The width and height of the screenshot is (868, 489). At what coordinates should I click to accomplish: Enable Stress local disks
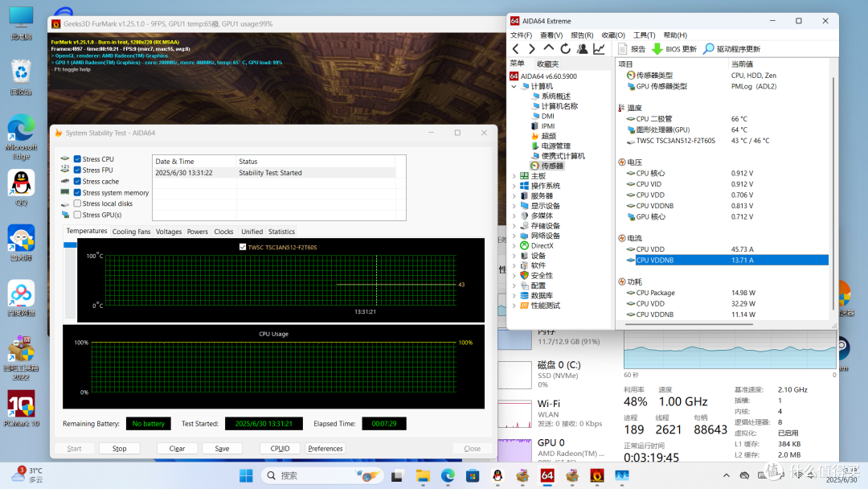coord(77,203)
